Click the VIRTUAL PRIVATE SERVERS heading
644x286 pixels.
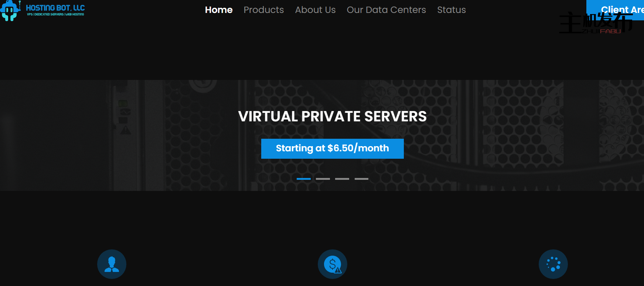(x=333, y=117)
